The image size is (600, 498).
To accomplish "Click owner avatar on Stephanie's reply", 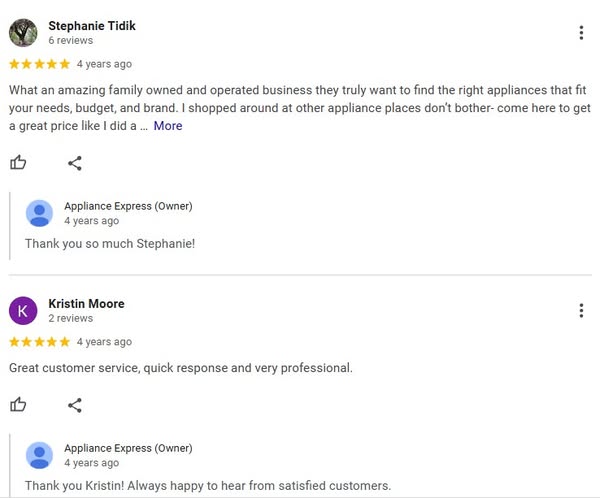I will tap(39, 213).
